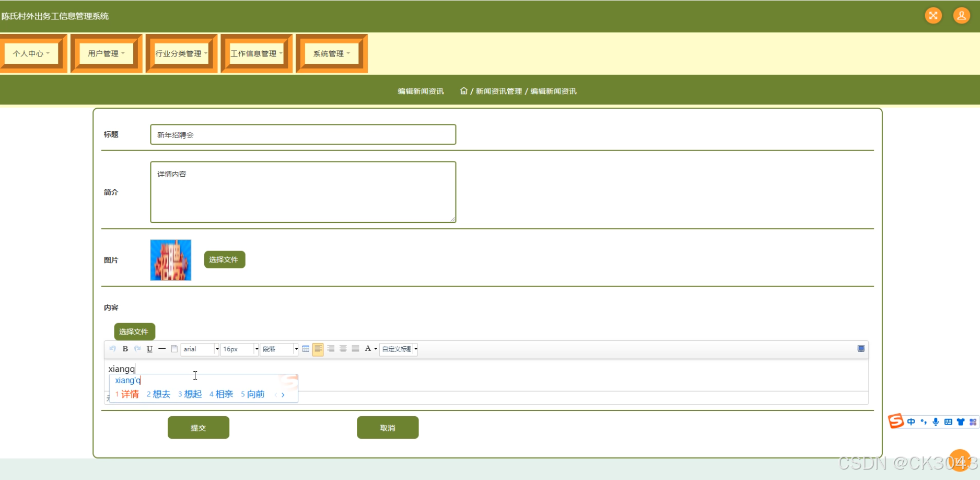Select the highlighted align left icon
980x480 pixels.
click(318, 349)
